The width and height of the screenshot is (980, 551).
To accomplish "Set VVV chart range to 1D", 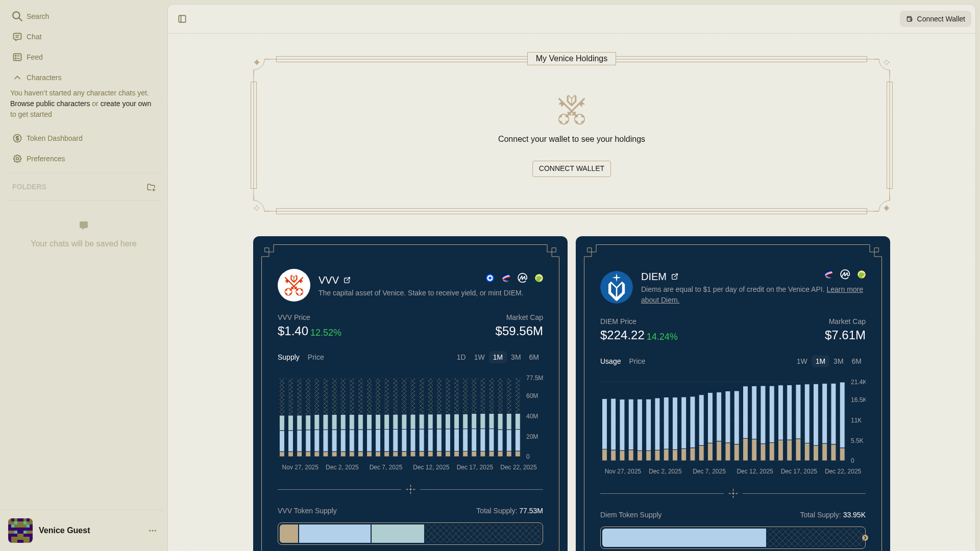I will pyautogui.click(x=461, y=357).
